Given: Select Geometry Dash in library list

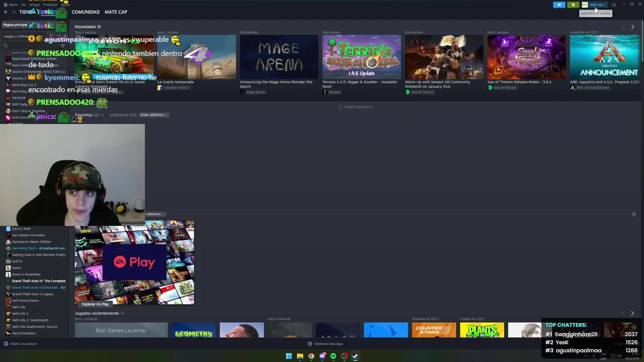Looking at the screenshot, I should point(35,248).
